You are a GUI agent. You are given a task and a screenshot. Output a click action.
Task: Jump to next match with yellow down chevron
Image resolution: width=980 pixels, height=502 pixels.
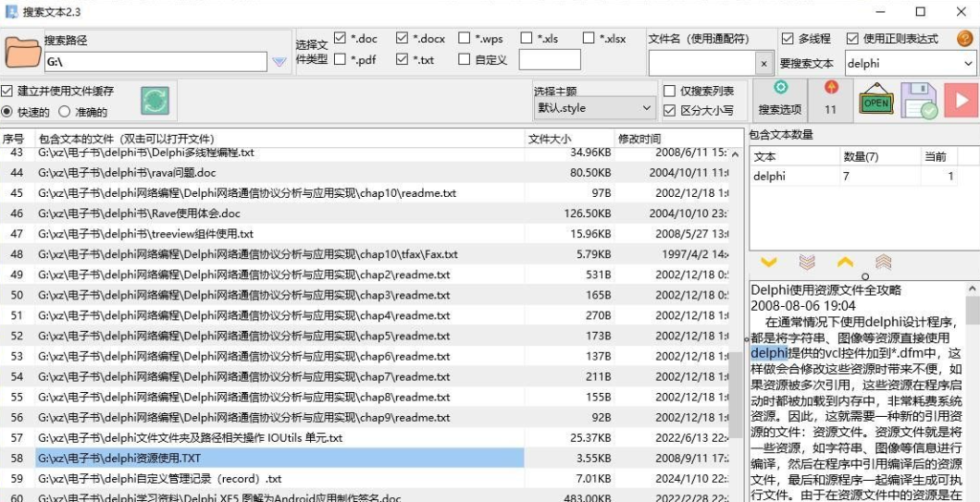pos(768,262)
